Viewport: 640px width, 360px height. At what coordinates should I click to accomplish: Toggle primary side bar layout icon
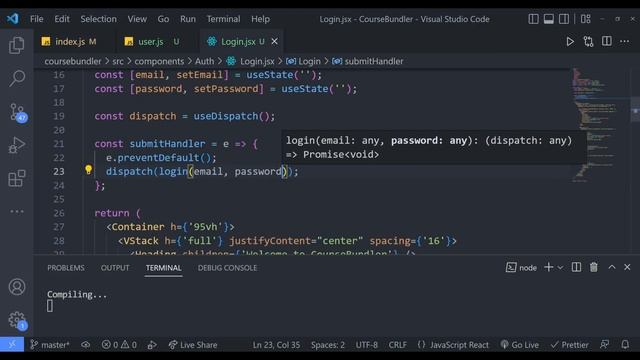[533, 19]
